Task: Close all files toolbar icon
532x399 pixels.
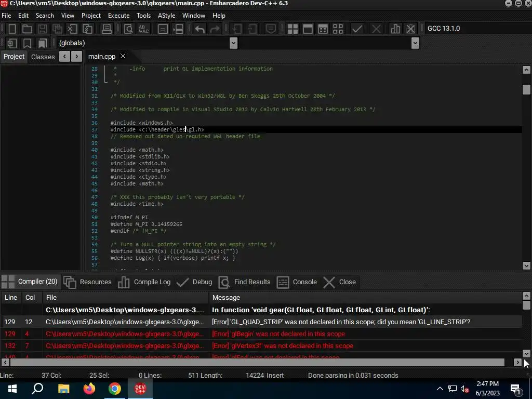Action: (87, 29)
